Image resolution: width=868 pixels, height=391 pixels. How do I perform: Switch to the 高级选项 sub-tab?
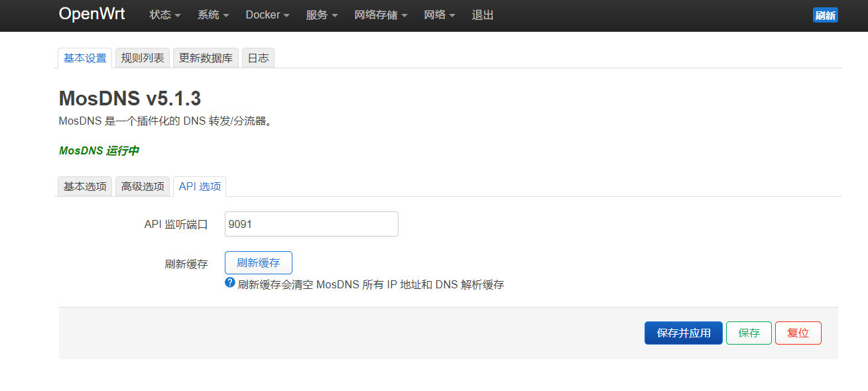(x=143, y=187)
